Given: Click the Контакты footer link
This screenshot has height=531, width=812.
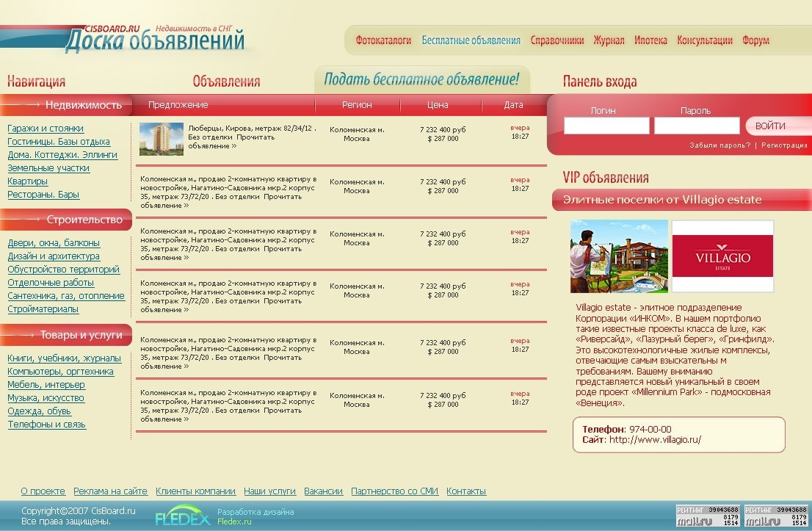Looking at the screenshot, I should pos(466,491).
